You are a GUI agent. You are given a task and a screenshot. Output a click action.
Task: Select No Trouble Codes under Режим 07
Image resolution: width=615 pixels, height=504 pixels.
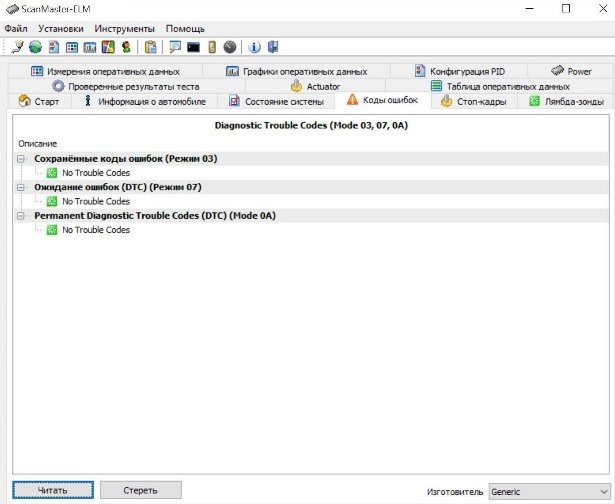[x=96, y=202]
